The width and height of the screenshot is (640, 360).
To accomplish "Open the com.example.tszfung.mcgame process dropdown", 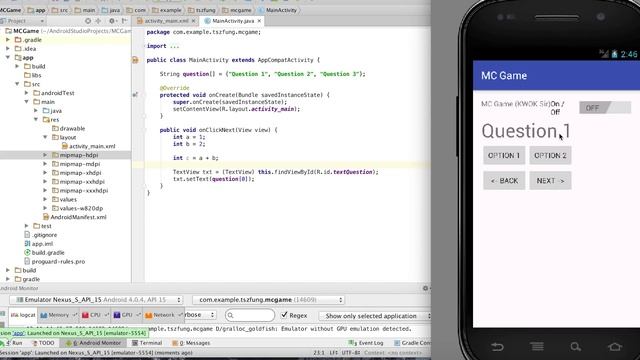I will tap(269, 300).
